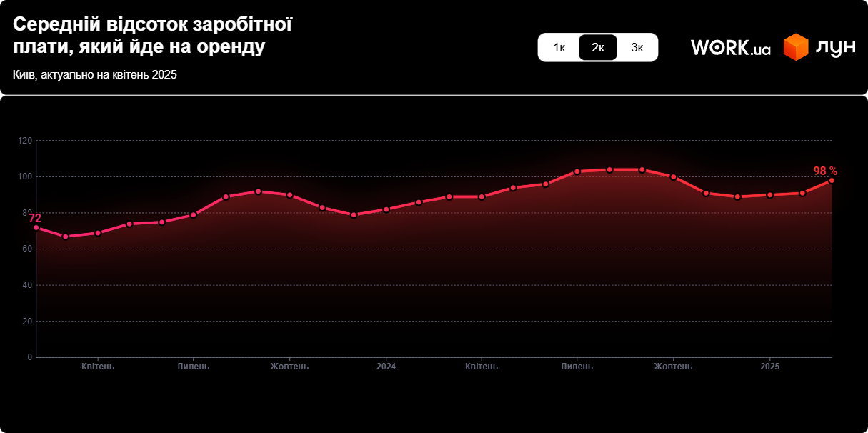This screenshot has height=433, width=868.
Task: Click the first data point labeled 72
Action: tap(36, 227)
